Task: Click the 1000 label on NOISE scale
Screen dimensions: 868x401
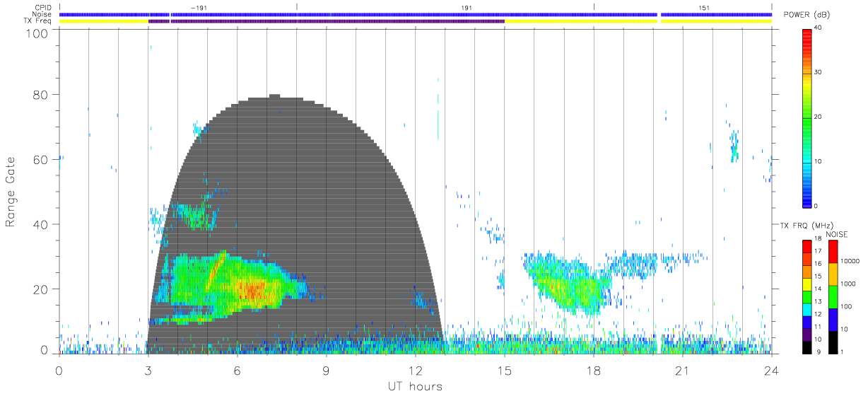Action: click(849, 284)
